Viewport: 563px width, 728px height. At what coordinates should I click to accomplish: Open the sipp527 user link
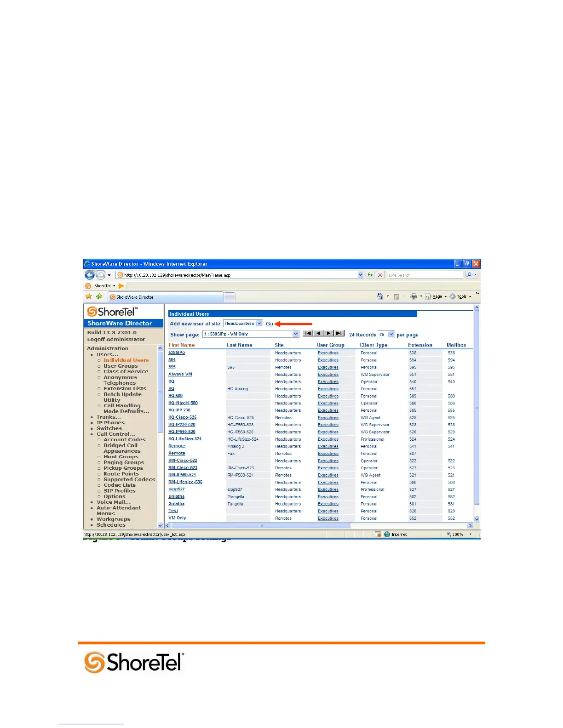point(177,489)
